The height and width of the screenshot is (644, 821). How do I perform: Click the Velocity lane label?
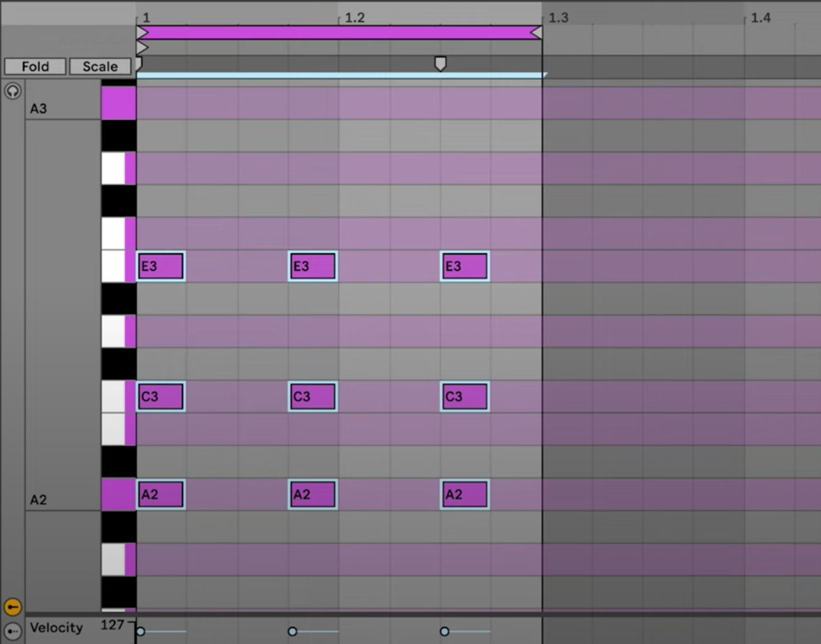(57, 628)
